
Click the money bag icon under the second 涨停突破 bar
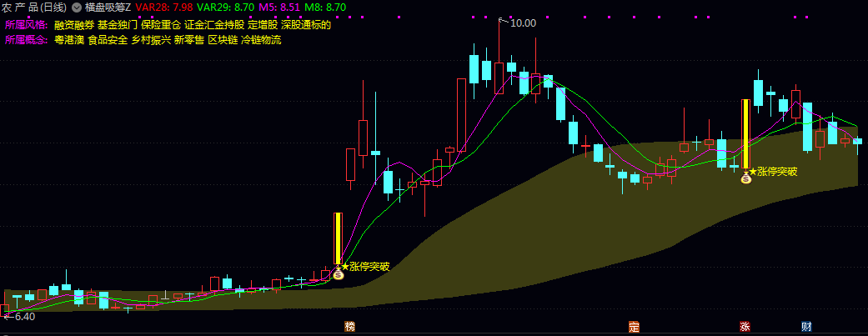(746, 177)
